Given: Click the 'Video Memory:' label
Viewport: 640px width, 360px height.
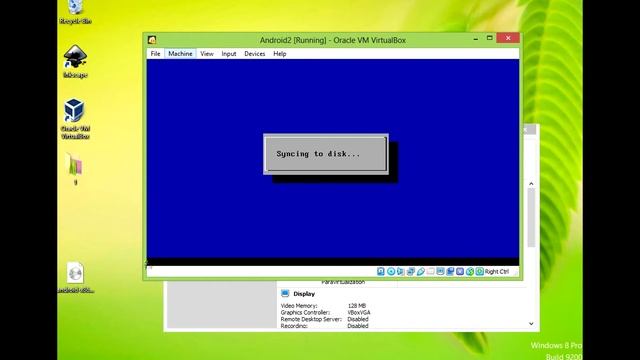Looking at the screenshot, I should 299,306.
